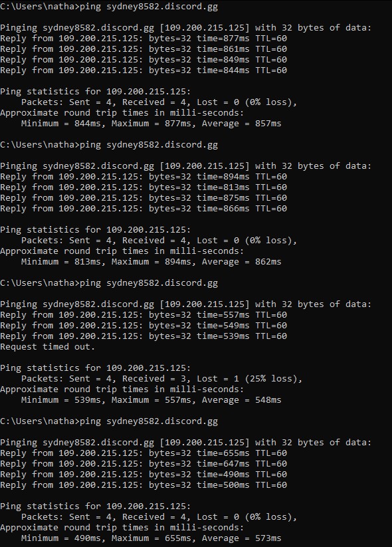Click the last ping sydney8582.discord.gg command line

pyautogui.click(x=109, y=422)
